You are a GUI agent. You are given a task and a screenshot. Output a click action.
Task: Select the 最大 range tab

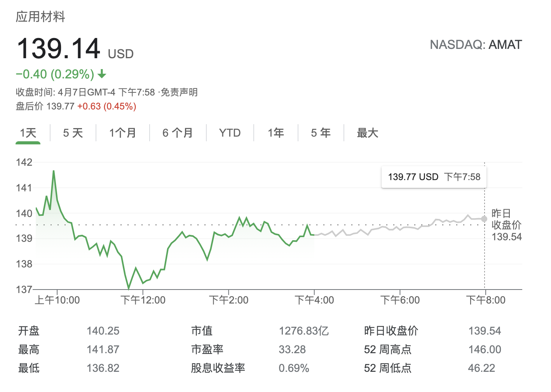(x=367, y=133)
